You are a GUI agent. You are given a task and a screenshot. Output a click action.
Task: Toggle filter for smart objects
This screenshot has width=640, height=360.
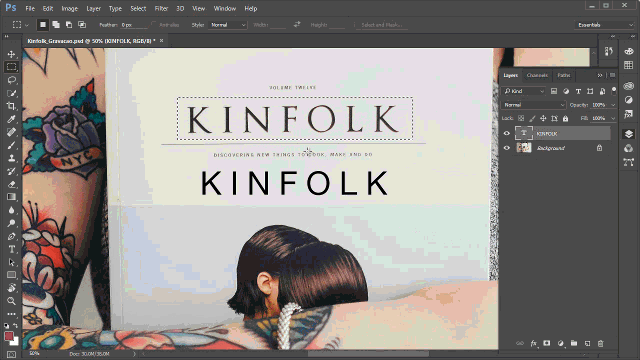point(602,91)
